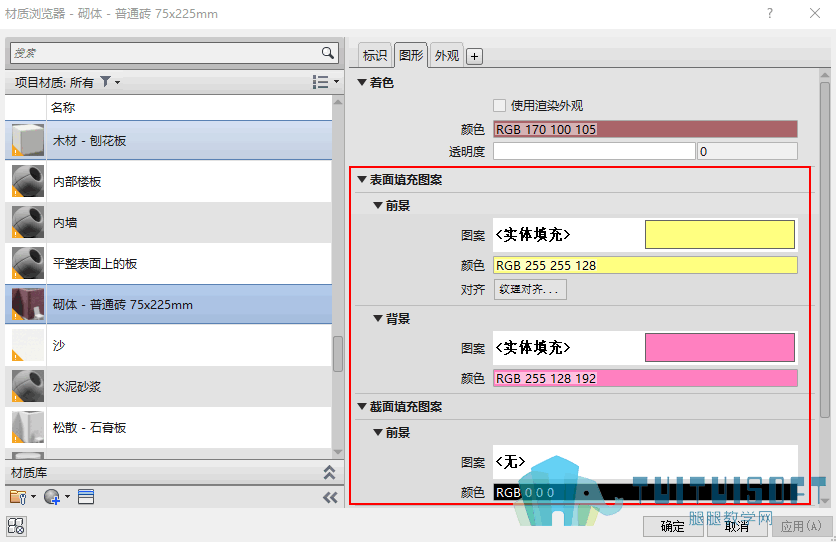Screen dimensions: 836x542
Task: Select the 沙 material row
Action: coord(168,345)
